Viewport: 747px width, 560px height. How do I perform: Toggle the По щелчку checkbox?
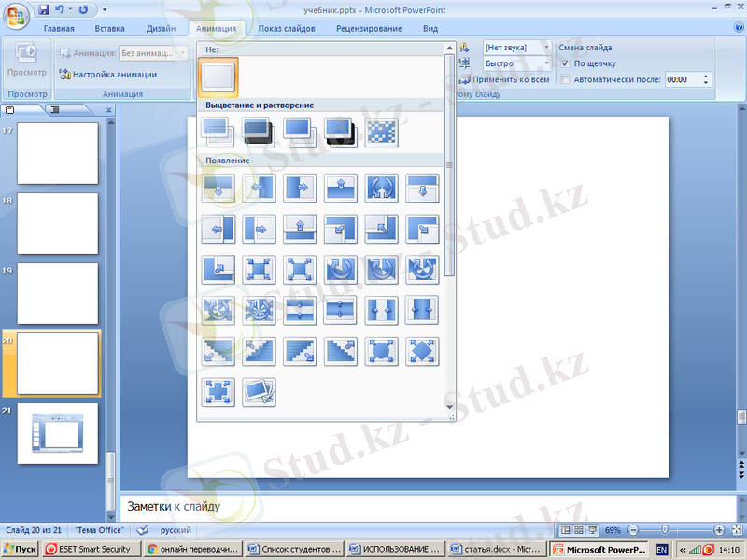565,63
